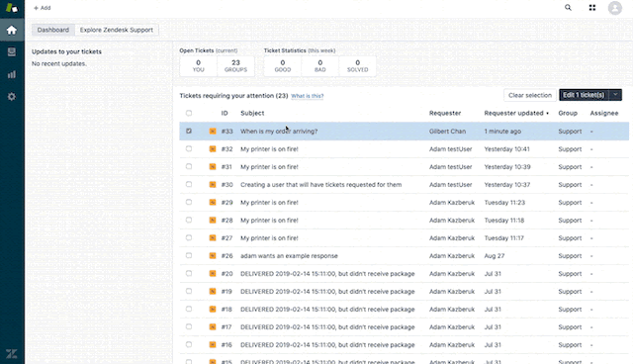The height and width of the screenshot is (364, 633).
Task: Open the Home dashboard icon in sidebar
Action: [x=12, y=30]
